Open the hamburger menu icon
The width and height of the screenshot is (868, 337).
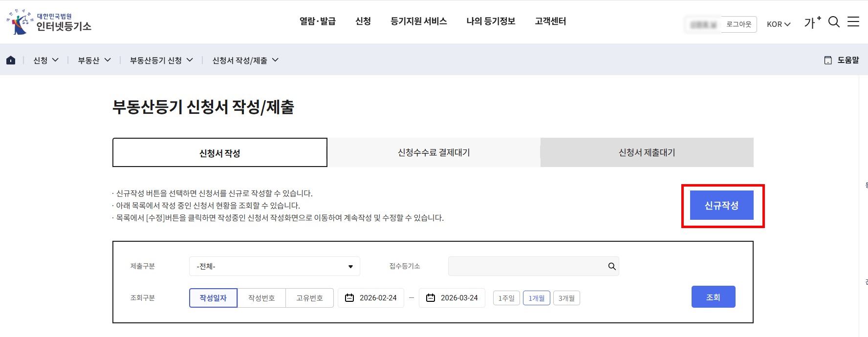[x=853, y=22]
